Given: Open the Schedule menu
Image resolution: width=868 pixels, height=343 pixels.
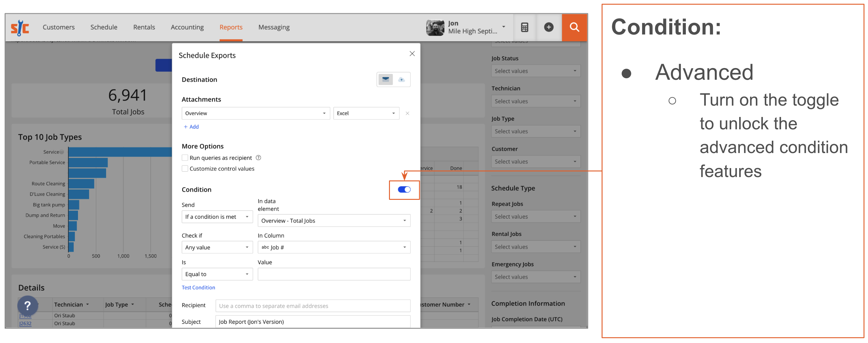Looking at the screenshot, I should coord(104,27).
